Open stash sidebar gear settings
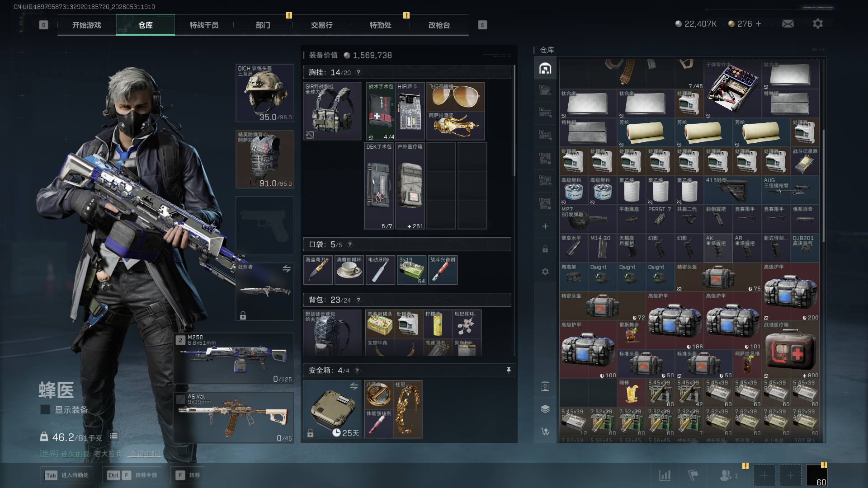Image resolution: width=868 pixels, height=488 pixels. click(x=545, y=272)
